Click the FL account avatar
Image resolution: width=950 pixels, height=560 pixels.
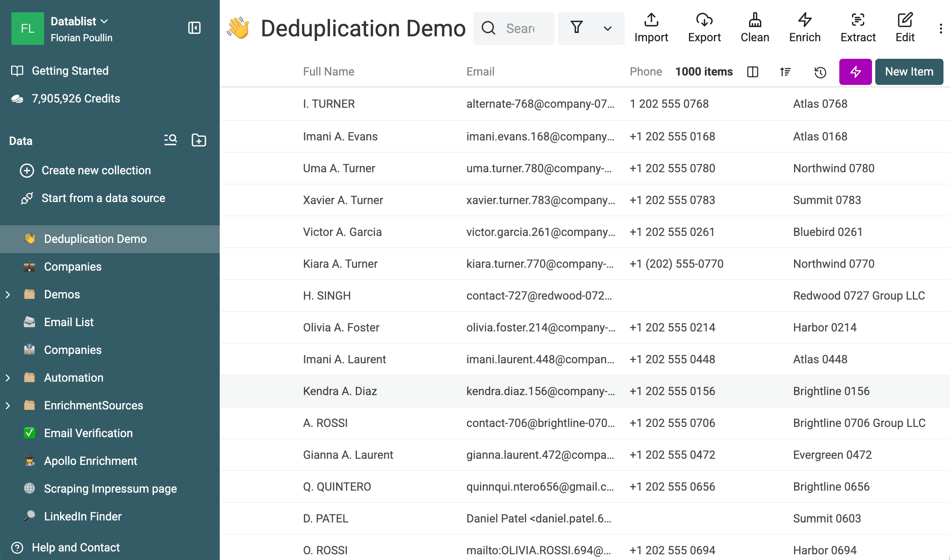coord(28,29)
